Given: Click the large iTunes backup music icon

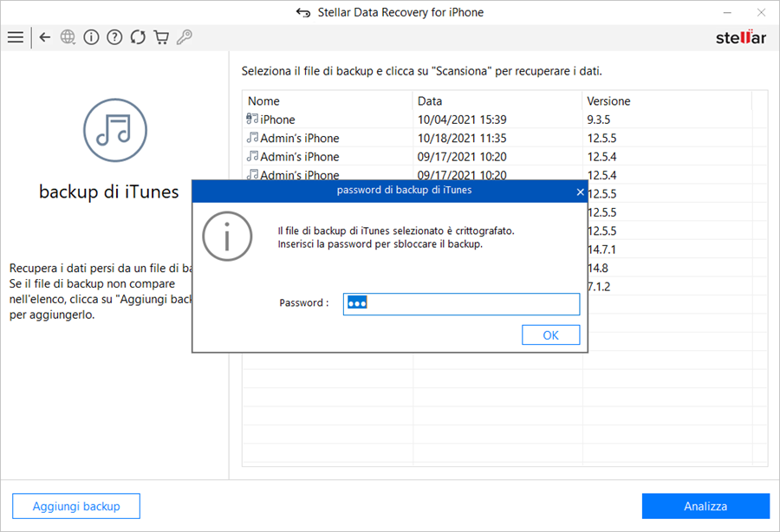Looking at the screenshot, I should pyautogui.click(x=115, y=130).
